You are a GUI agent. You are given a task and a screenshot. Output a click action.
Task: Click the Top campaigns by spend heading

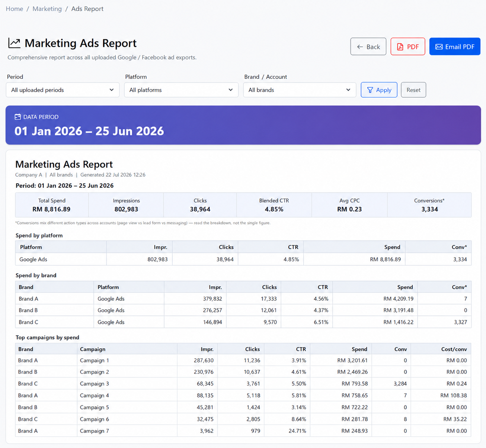pyautogui.click(x=47, y=338)
